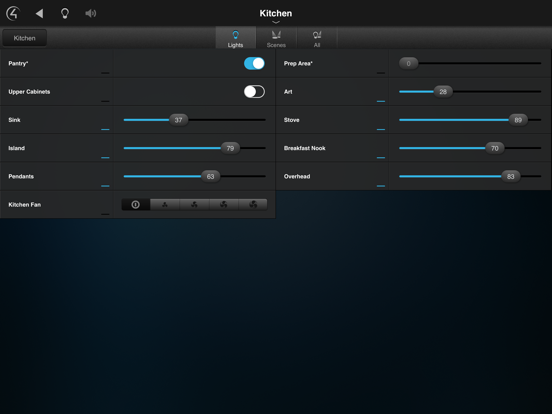Screen dimensions: 552x414
Task: Click the Prep Area slider handle at 0
Action: (408, 64)
